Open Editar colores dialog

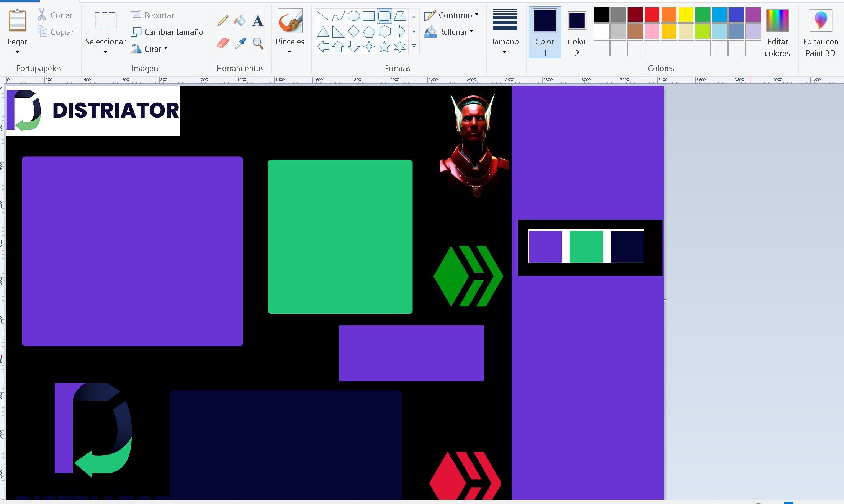tap(777, 33)
